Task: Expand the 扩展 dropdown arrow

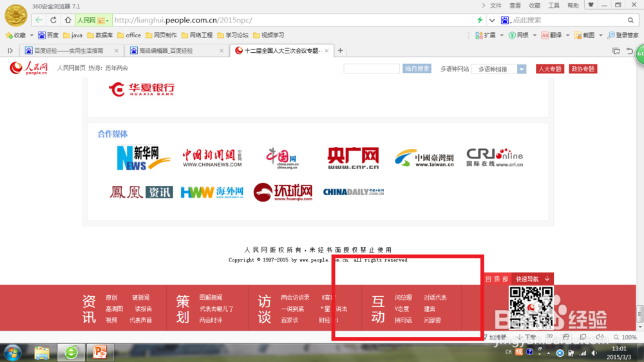Action: (502, 35)
